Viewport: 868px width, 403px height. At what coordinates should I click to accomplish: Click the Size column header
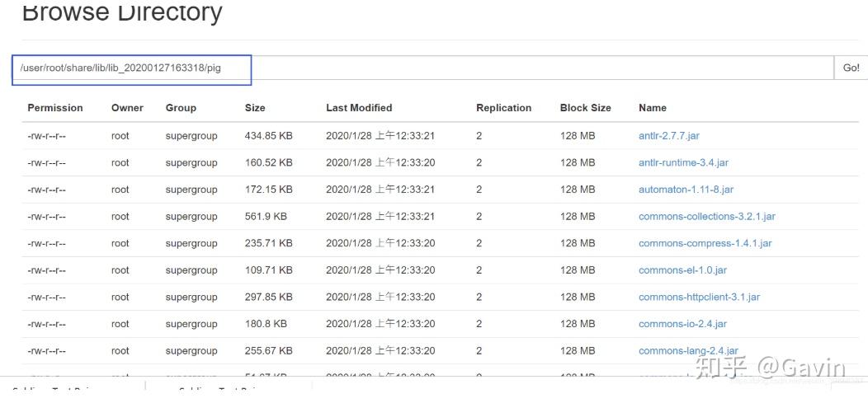(255, 108)
